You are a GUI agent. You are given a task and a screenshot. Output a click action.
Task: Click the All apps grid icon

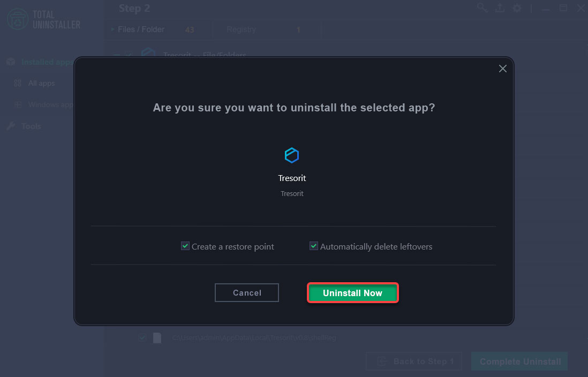coord(17,84)
